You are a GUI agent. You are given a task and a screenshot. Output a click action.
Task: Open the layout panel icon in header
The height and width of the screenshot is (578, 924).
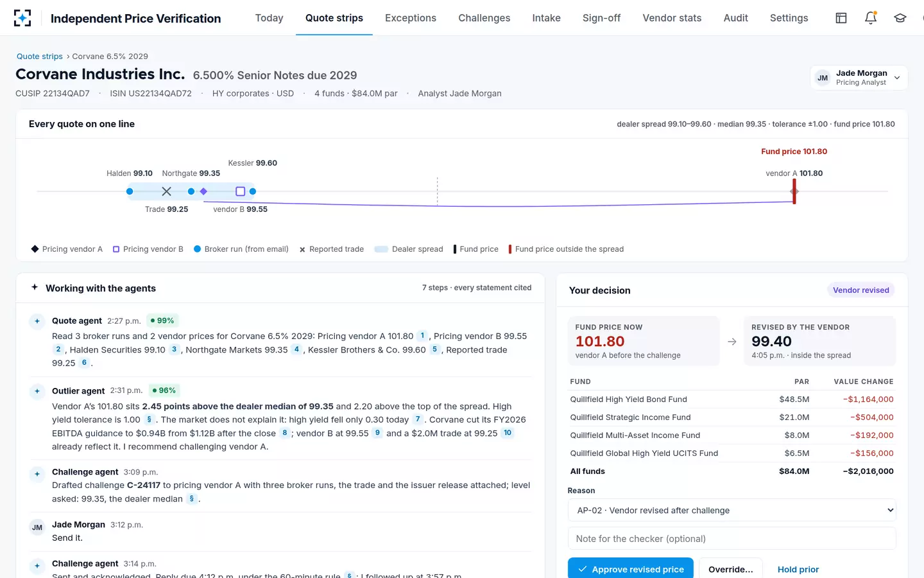[x=841, y=18]
